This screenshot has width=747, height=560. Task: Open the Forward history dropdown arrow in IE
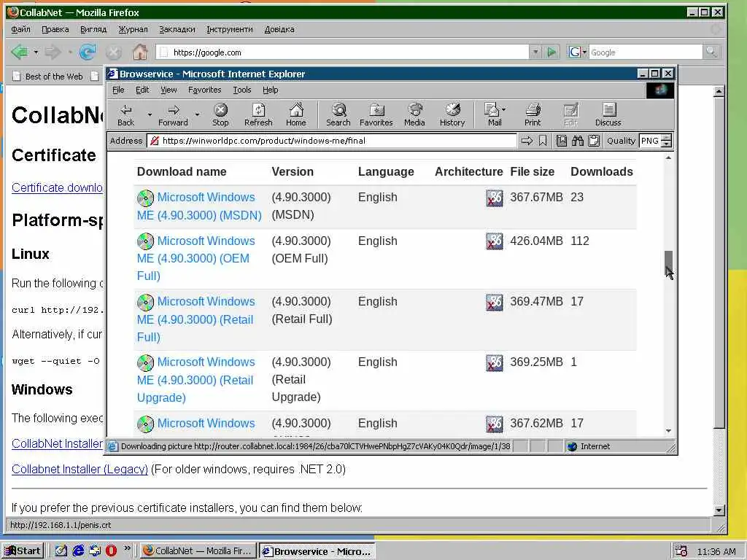click(x=197, y=114)
